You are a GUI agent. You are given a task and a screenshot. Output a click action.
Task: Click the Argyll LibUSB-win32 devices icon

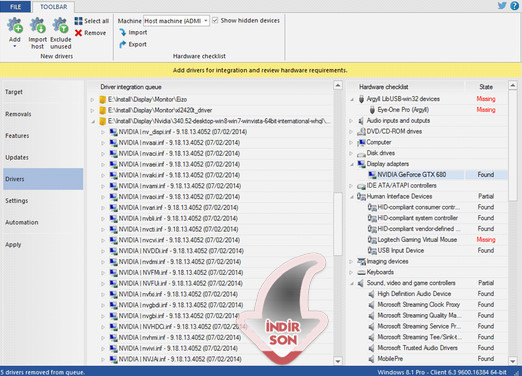(x=361, y=99)
